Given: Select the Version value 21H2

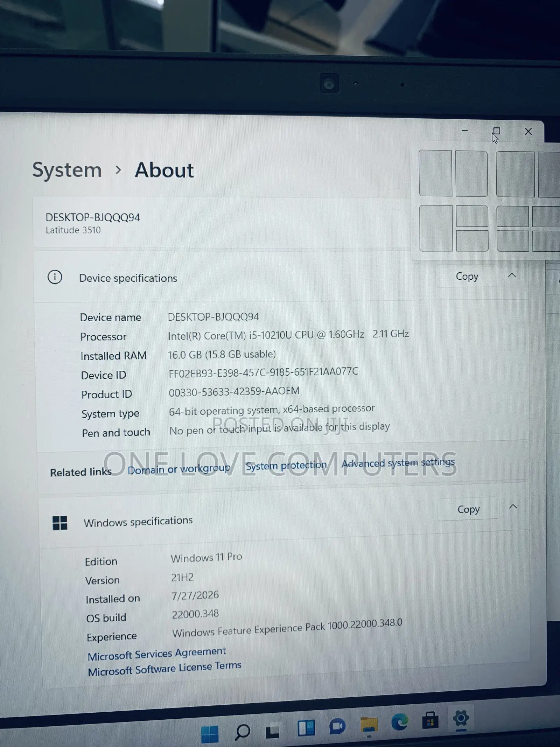Looking at the screenshot, I should [x=182, y=577].
